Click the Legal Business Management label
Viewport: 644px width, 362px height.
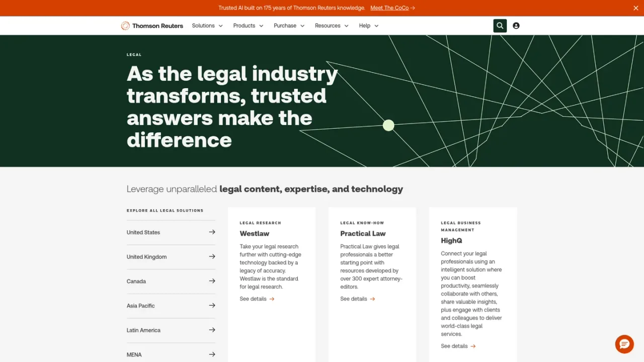coord(461,226)
